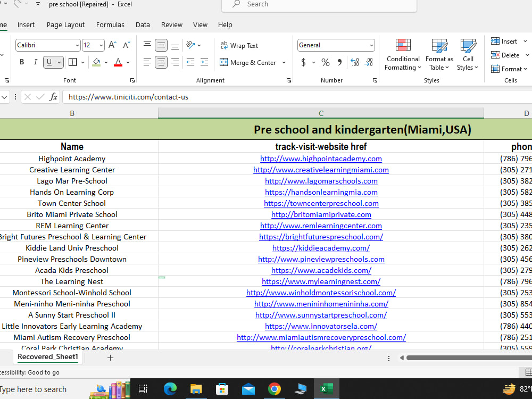
Task: Open Conditional Formatting menu
Action: [x=403, y=54]
